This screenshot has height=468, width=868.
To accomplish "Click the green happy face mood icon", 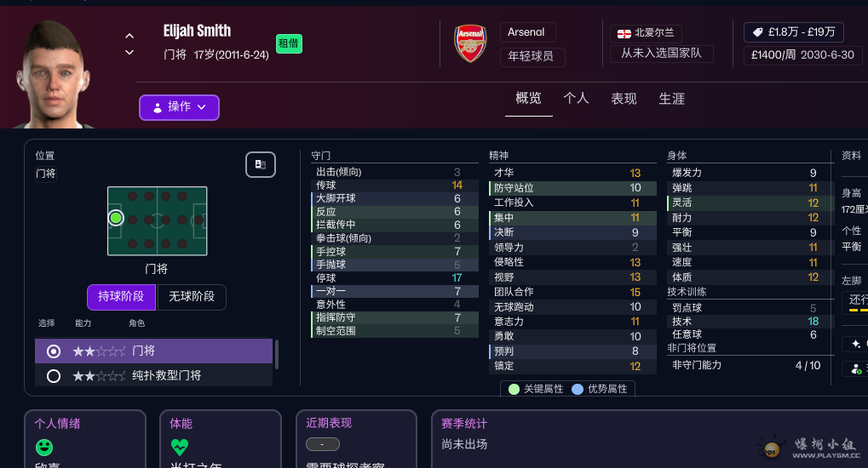I will pyautogui.click(x=44, y=447).
